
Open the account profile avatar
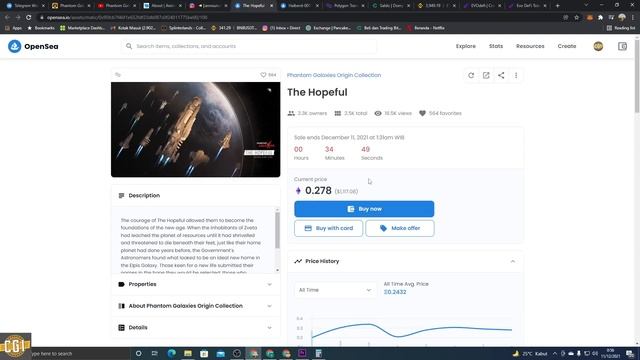coord(598,46)
